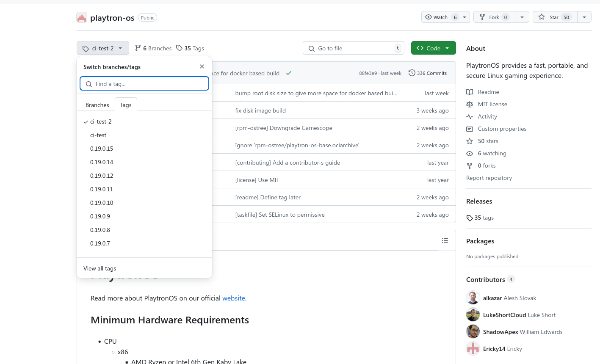Open the Star lists dropdown arrow
Image resolution: width=600 pixels, height=364 pixels.
tap(584, 17)
